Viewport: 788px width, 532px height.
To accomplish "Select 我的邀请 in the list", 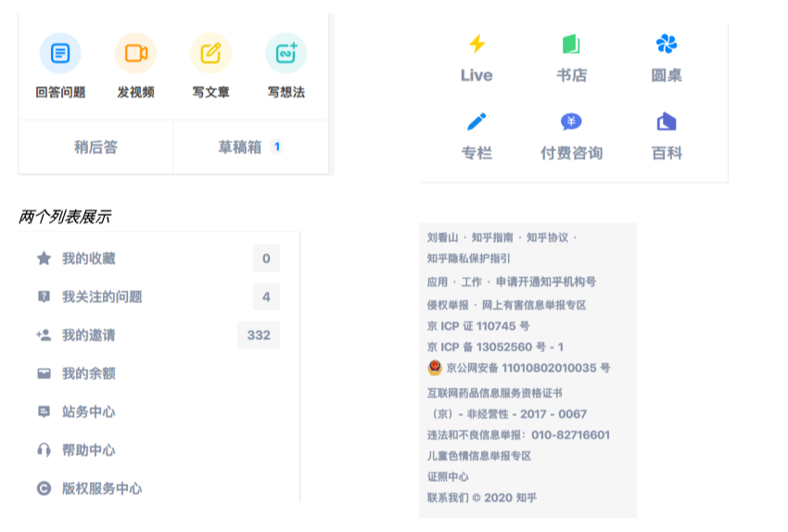I will point(88,336).
